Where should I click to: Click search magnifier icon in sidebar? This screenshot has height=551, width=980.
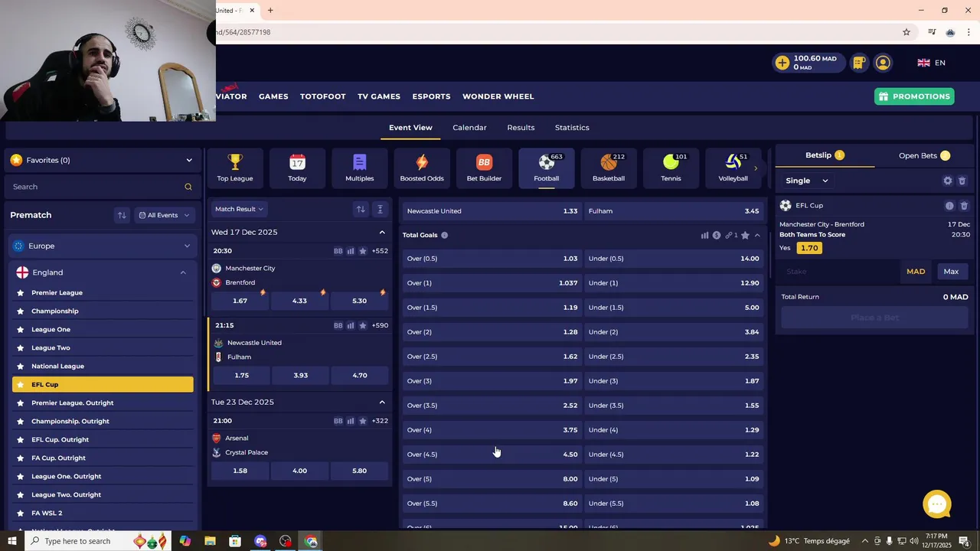(x=188, y=187)
